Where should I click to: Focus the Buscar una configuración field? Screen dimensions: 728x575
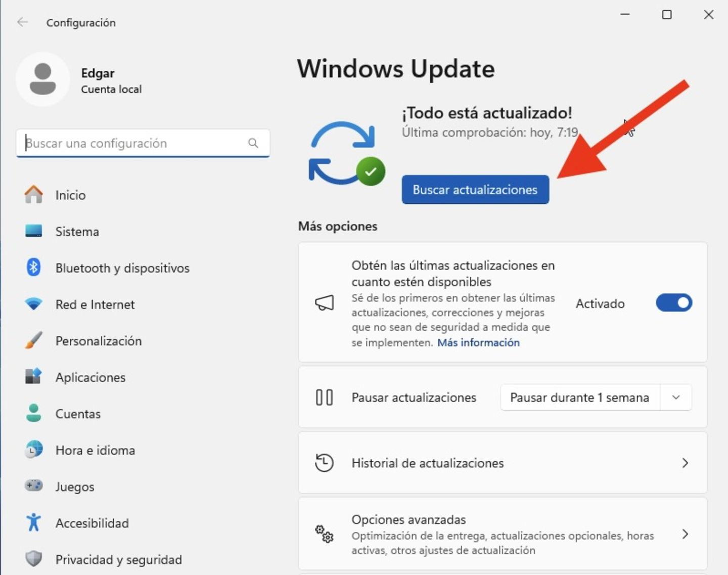[x=134, y=143]
